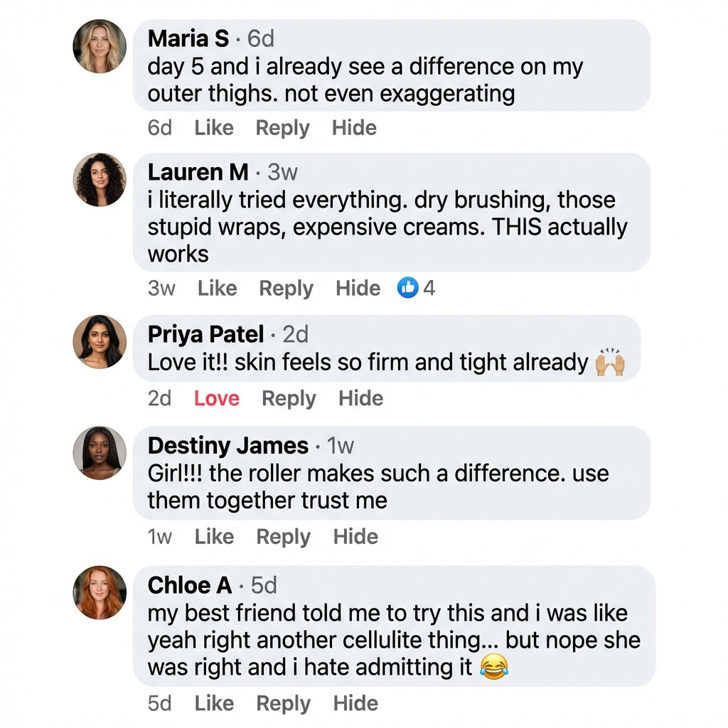728x728 pixels.
Task: Click Chloe A's avatar
Action: pos(100,592)
